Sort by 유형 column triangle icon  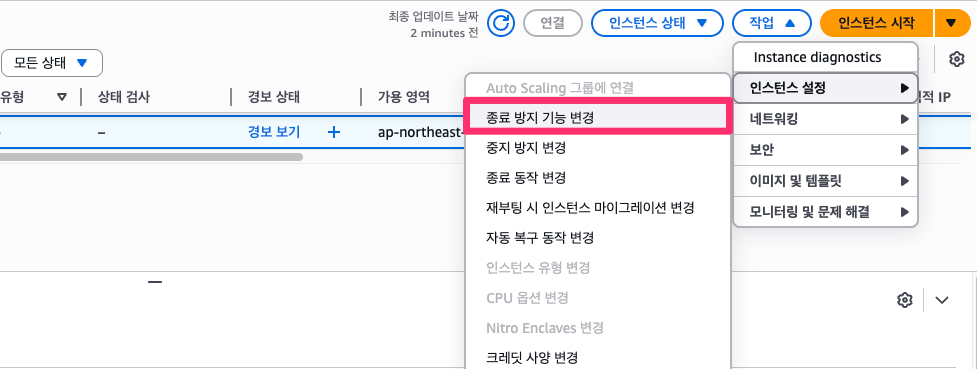[x=62, y=97]
